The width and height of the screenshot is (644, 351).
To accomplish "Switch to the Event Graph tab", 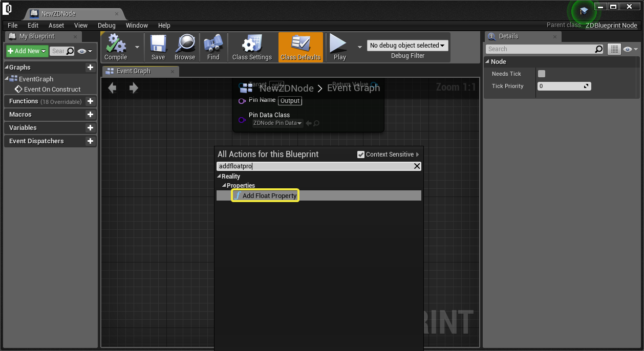I will 133,71.
